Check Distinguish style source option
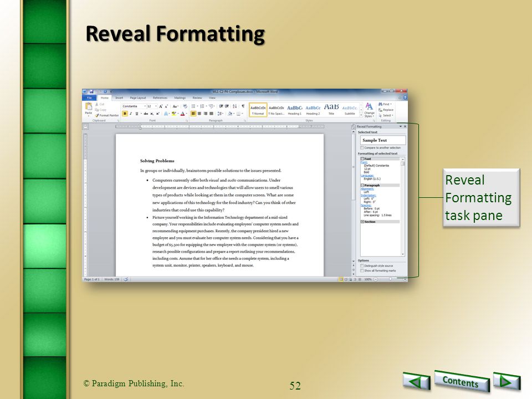This screenshot has height=399, width=532. tap(362, 265)
